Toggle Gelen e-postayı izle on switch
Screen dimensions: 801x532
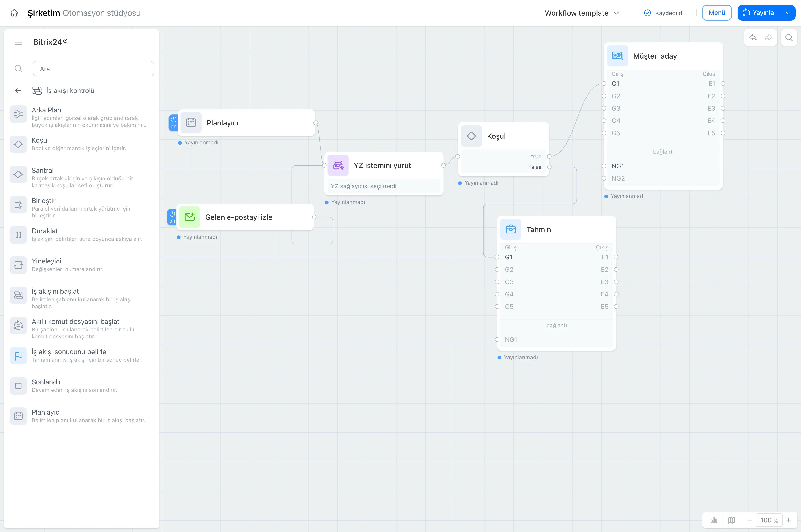[x=172, y=217]
